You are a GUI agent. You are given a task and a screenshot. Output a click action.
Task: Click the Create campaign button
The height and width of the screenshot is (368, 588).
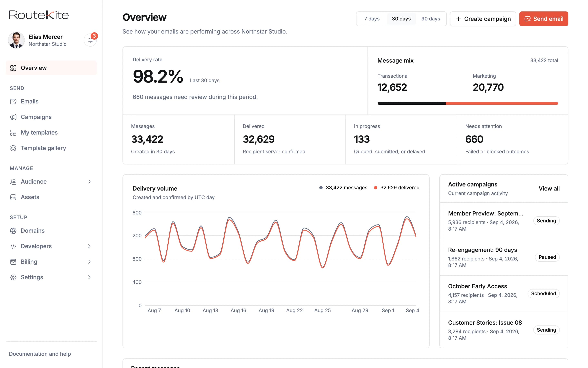(x=483, y=19)
